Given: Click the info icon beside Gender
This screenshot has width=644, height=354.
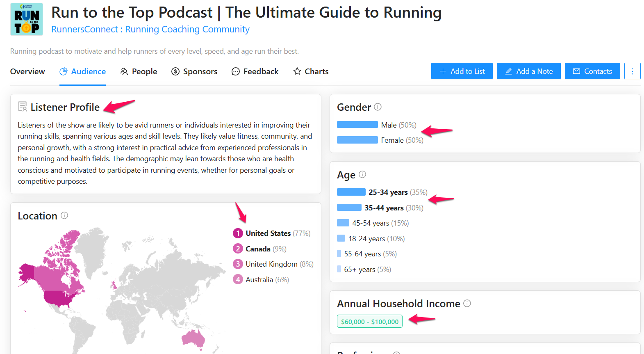Looking at the screenshot, I should click(378, 107).
